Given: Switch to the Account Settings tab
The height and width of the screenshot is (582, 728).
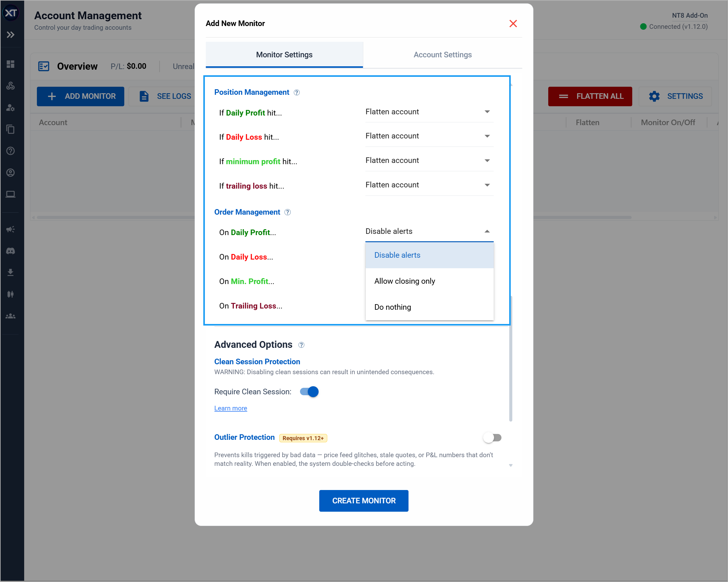Looking at the screenshot, I should 443,54.
